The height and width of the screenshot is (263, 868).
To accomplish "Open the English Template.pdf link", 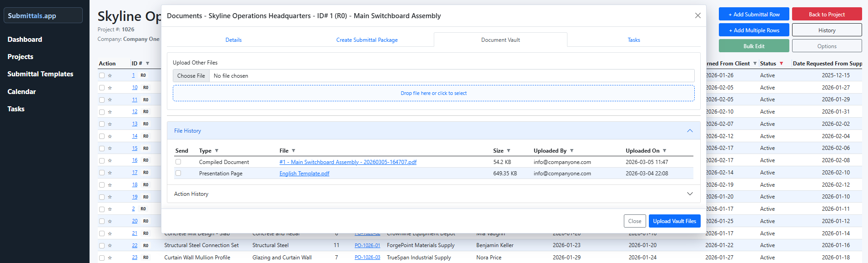I will point(304,174).
